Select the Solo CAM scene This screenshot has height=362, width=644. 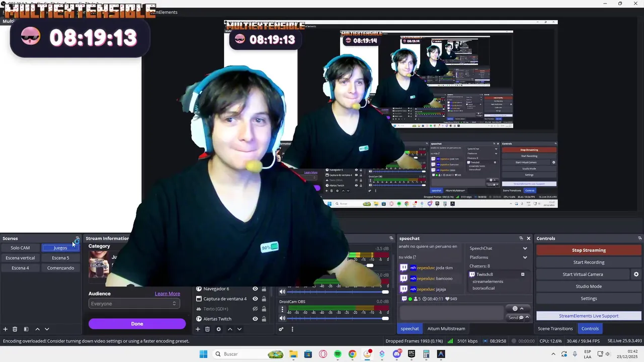pos(20,248)
